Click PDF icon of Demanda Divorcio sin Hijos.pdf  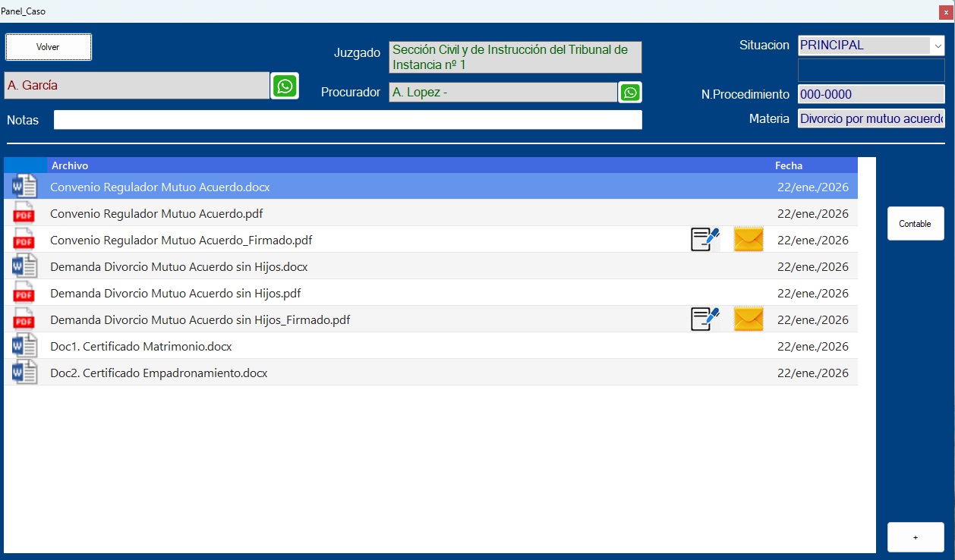click(24, 293)
